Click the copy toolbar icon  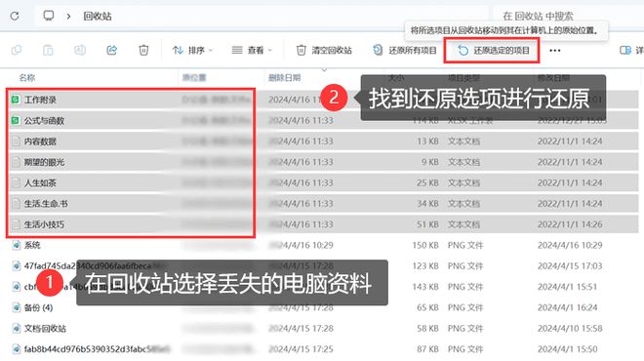click(17, 50)
